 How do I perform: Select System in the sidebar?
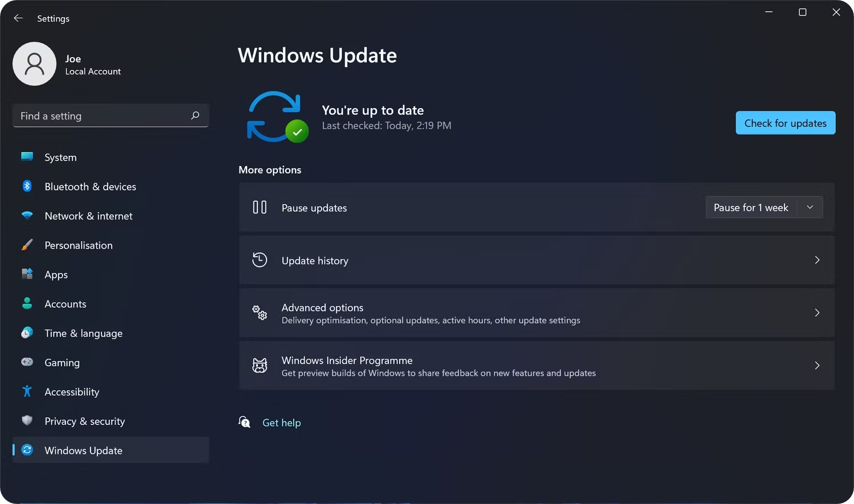(60, 158)
